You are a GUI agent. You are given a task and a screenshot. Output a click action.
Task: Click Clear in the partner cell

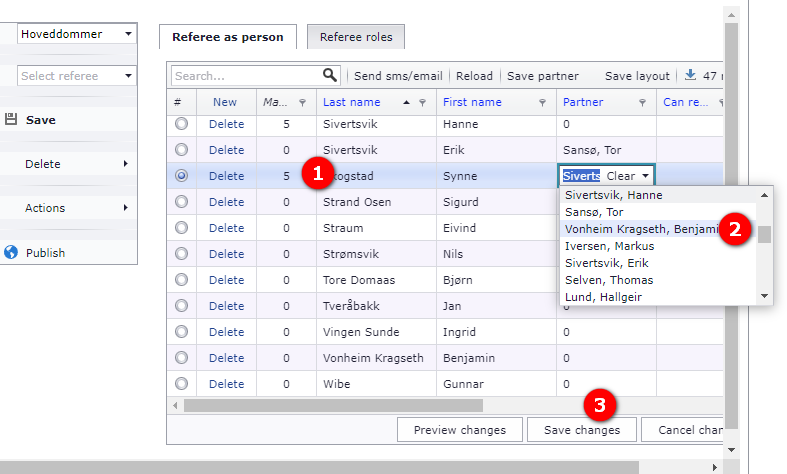click(620, 176)
